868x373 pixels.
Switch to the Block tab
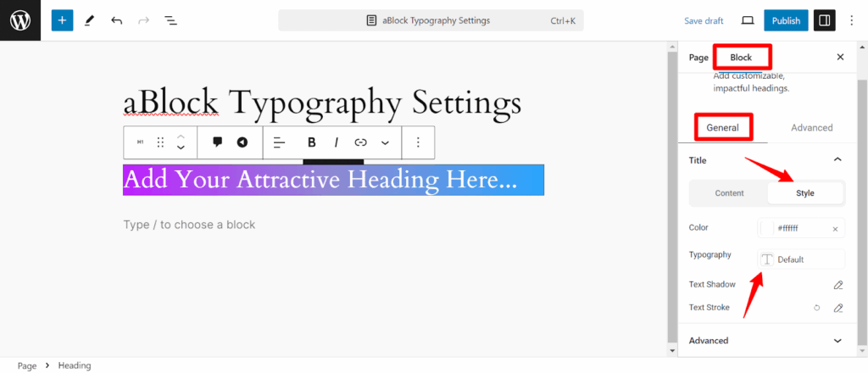pos(741,57)
